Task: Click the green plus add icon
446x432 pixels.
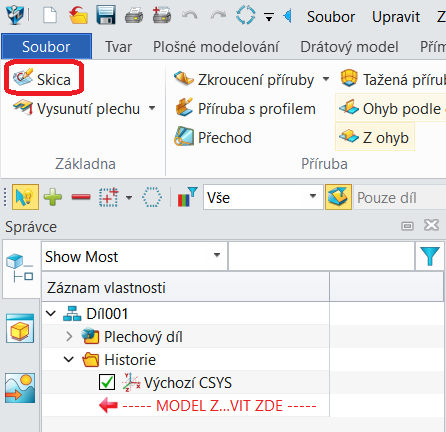Action: point(53,197)
